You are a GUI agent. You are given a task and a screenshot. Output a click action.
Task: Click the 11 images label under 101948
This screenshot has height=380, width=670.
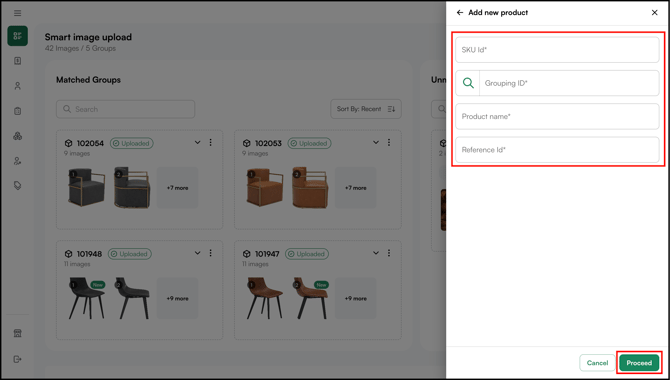coord(77,264)
